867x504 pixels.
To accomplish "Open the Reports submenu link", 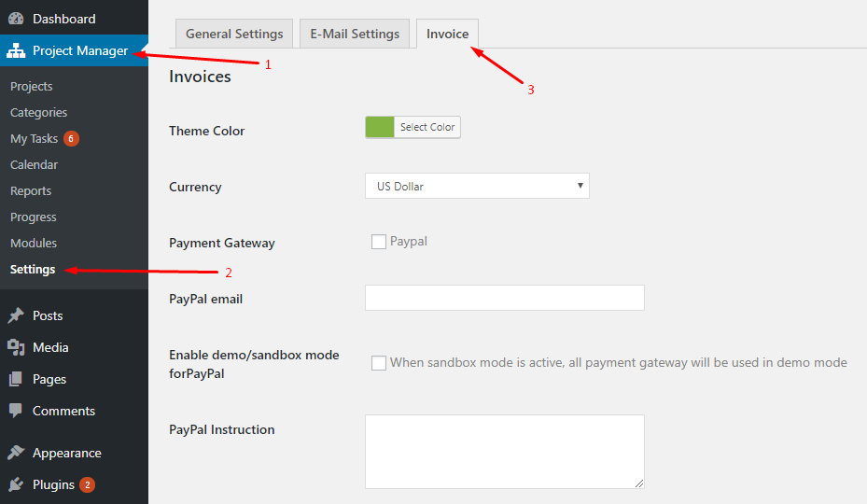I will 31,190.
